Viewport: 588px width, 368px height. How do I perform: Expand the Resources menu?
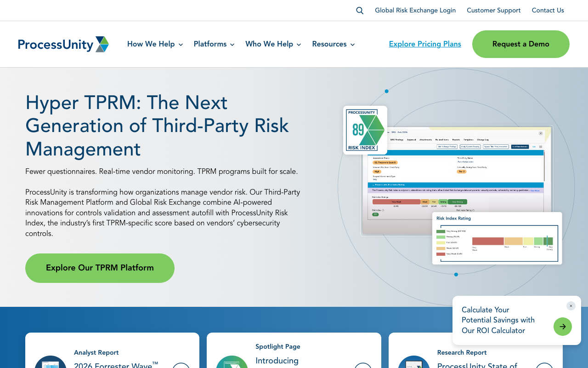click(x=334, y=44)
